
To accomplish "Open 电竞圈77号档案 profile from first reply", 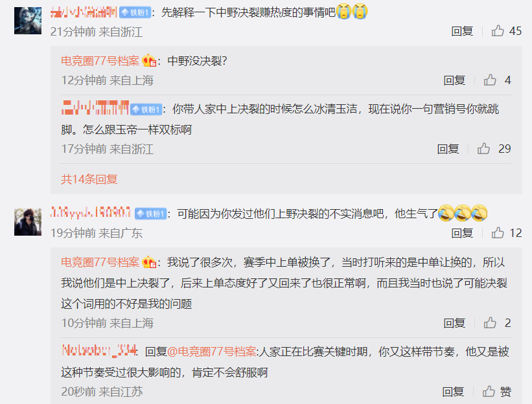I will [100, 61].
